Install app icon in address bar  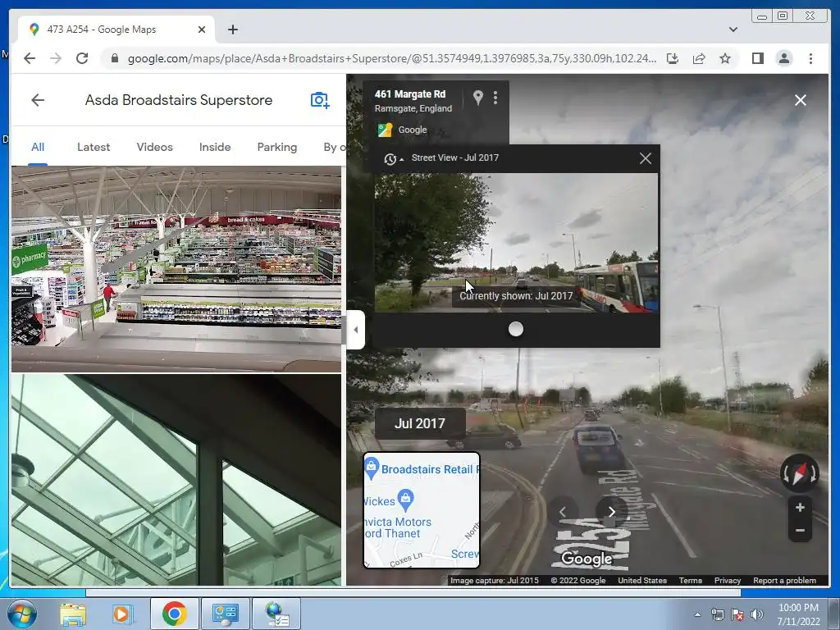(673, 58)
